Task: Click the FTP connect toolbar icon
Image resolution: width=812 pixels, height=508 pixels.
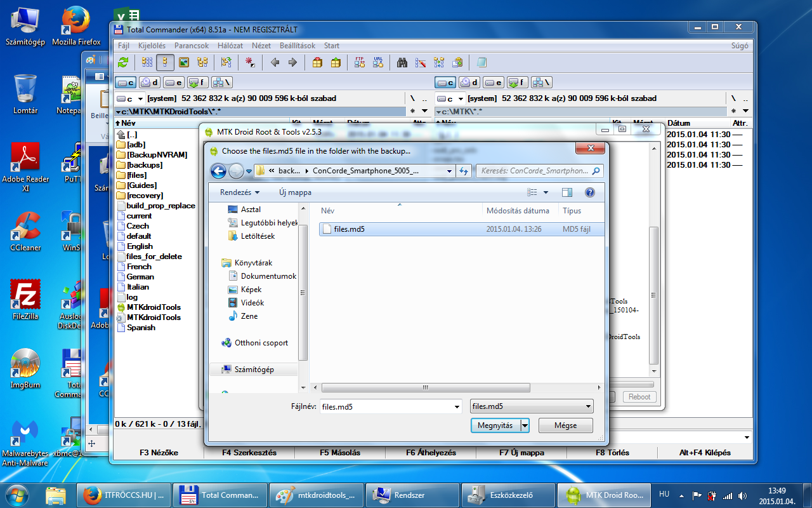Action: (360, 62)
